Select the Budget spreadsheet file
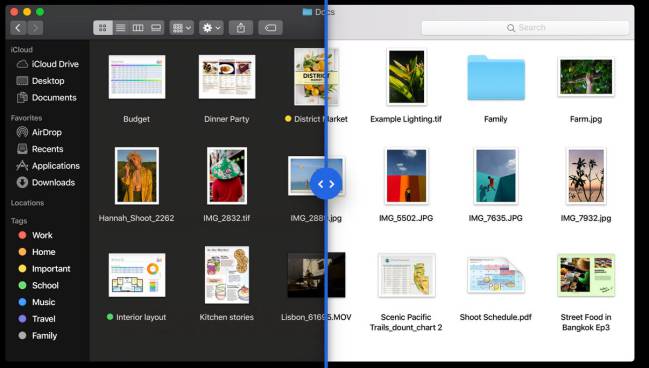Viewport: 649px width, 368px height. tap(137, 77)
